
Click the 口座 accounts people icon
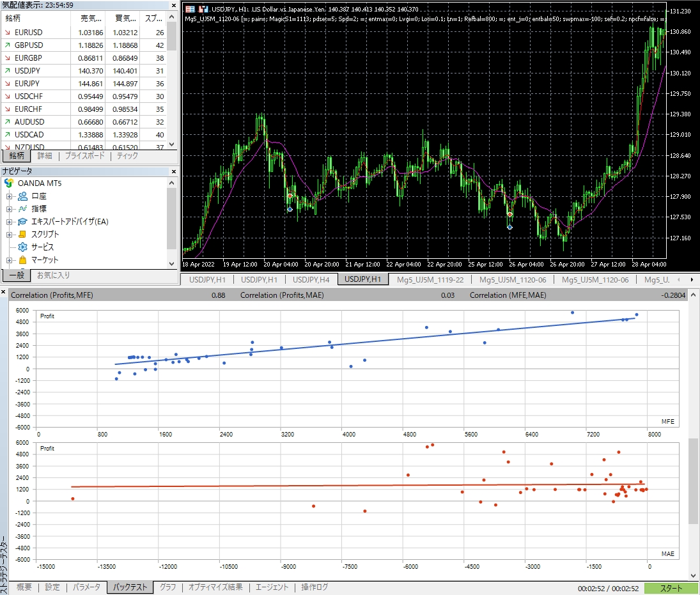coord(22,196)
